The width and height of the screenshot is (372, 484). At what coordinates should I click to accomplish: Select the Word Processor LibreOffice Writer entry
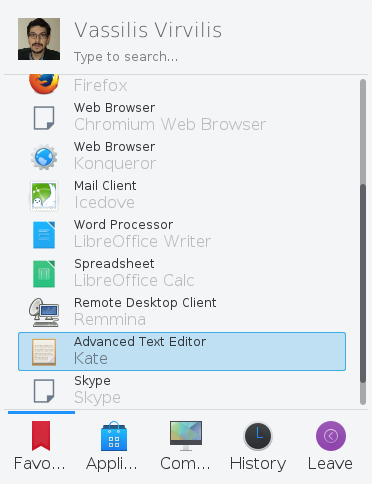pyautogui.click(x=182, y=235)
